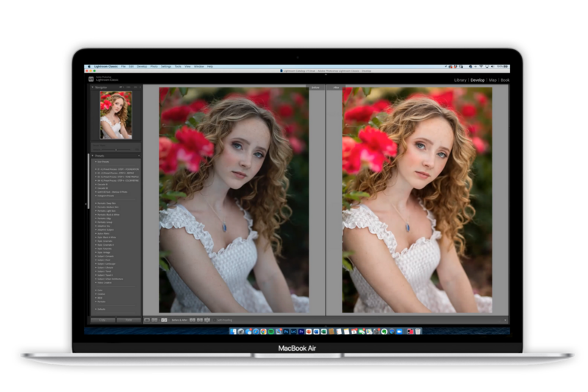
Task: Click the Copy button
Action: coord(102,320)
